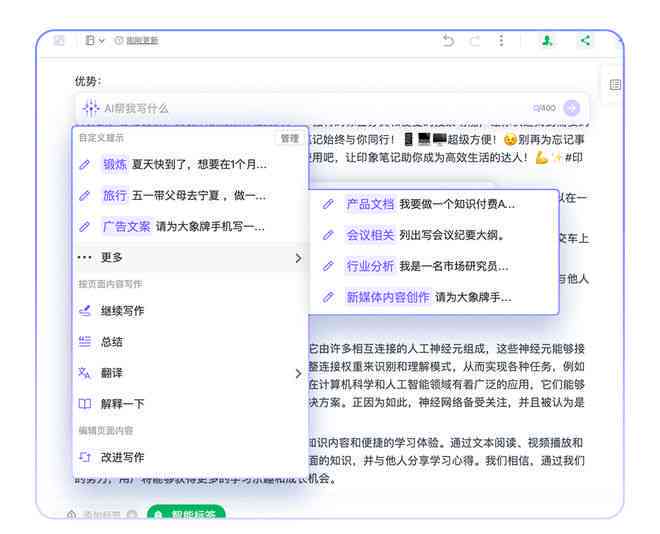The image size is (660, 534).
Task: Select the 广告文案 prompt
Action: (190, 226)
